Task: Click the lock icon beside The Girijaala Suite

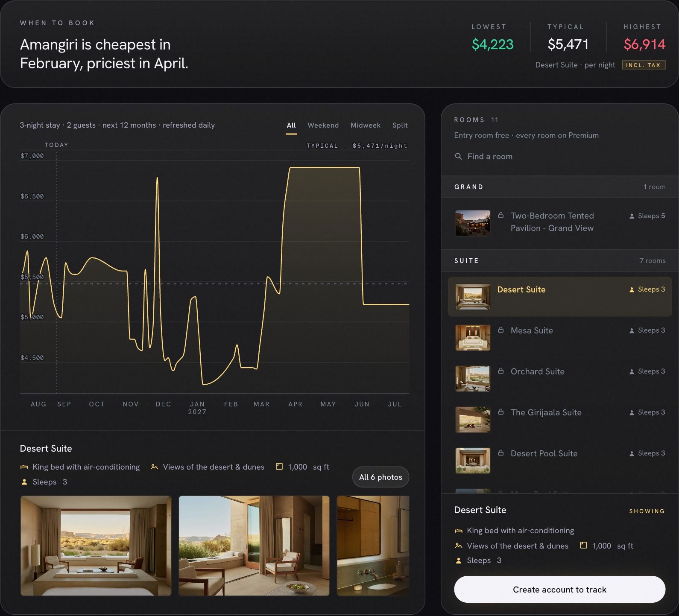Action: click(501, 412)
